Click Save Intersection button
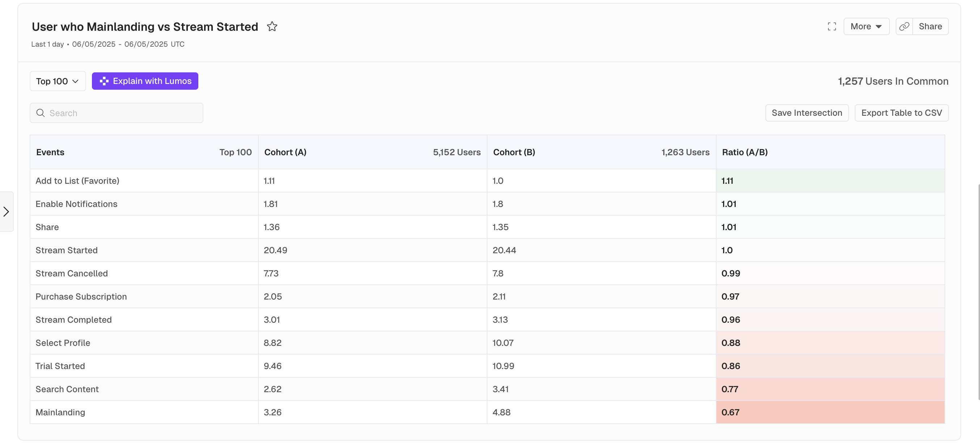 coord(807,113)
